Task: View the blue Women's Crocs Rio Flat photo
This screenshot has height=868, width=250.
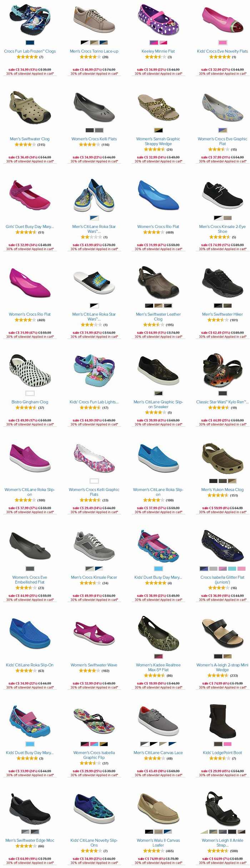Action: [158, 195]
